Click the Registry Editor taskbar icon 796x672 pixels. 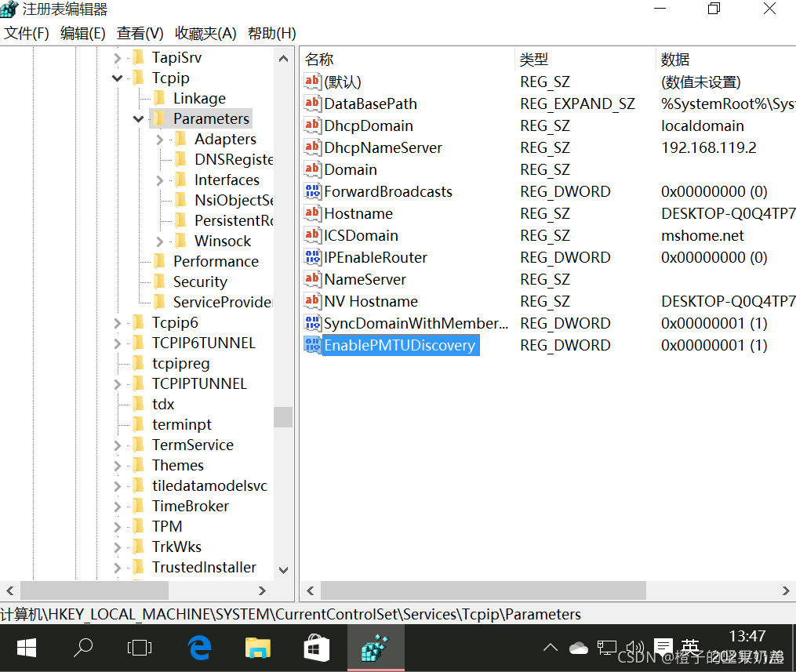pos(376,648)
